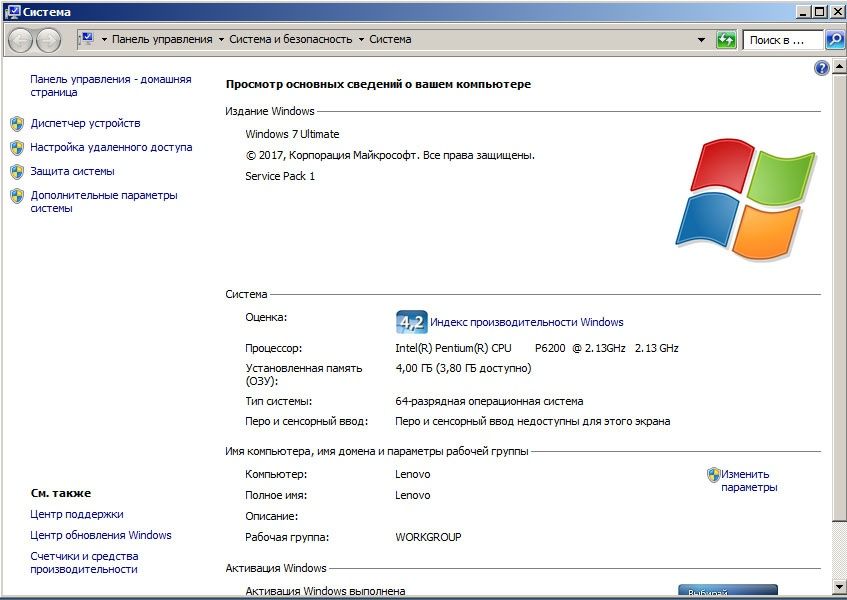Click the 4,2 performance score badge
This screenshot has width=847, height=600.
tap(412, 322)
